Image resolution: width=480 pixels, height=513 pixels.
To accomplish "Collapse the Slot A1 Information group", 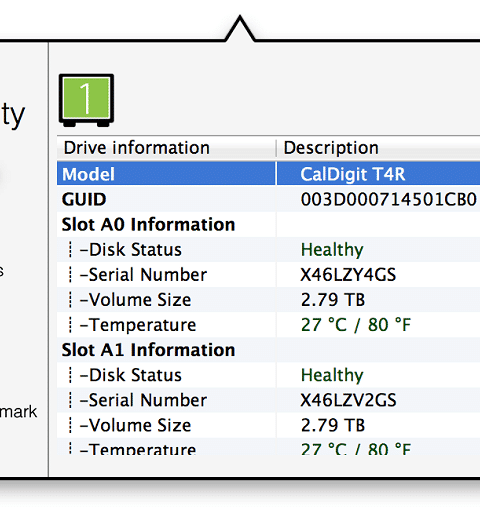I will 148,350.
